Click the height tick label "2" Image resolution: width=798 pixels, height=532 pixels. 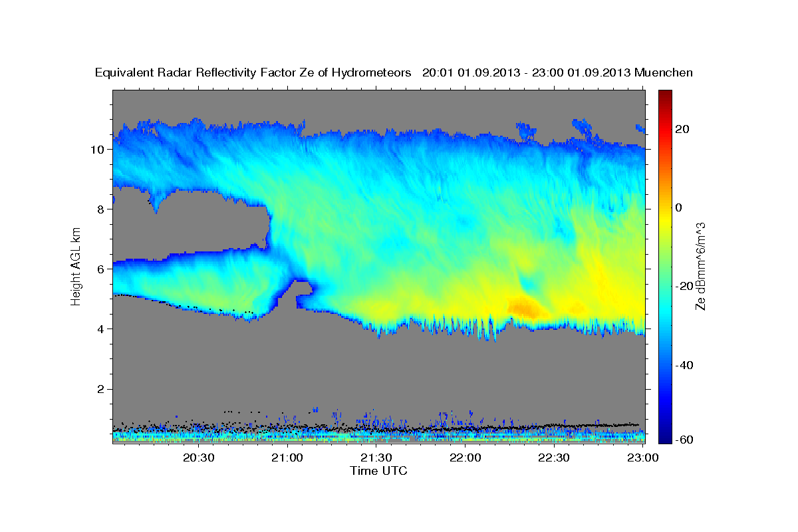[101, 388]
